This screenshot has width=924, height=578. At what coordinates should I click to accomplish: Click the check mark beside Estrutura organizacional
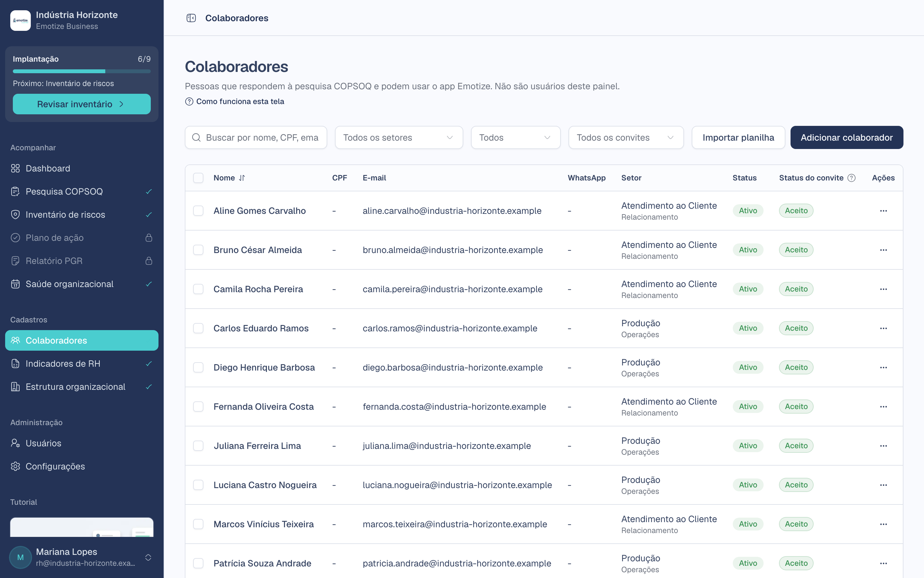[x=149, y=387]
